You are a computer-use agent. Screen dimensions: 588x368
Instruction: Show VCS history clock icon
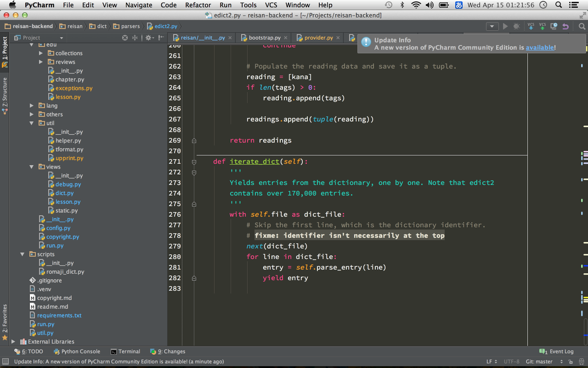click(554, 26)
